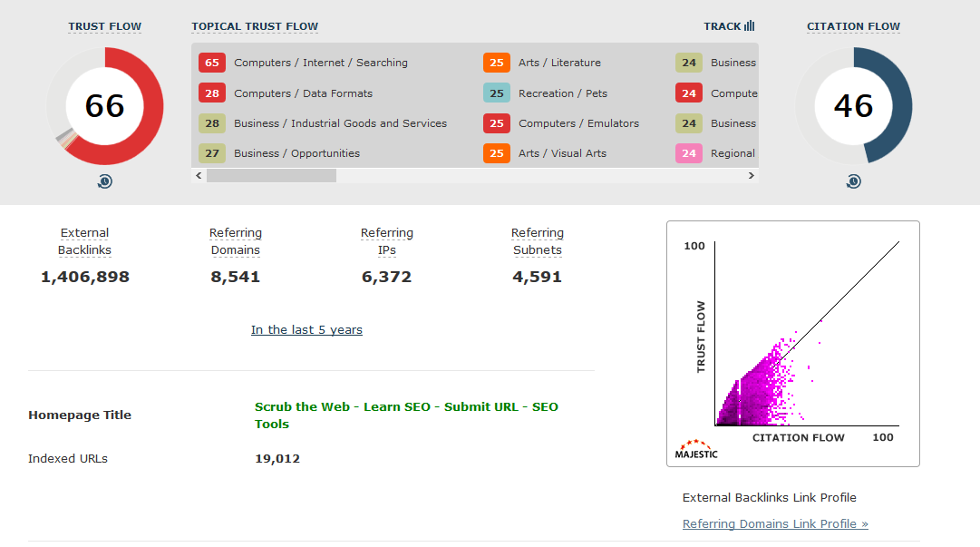980x547 pixels.
Task: Open the Arts / Visual Arts topic
Action: [x=562, y=153]
